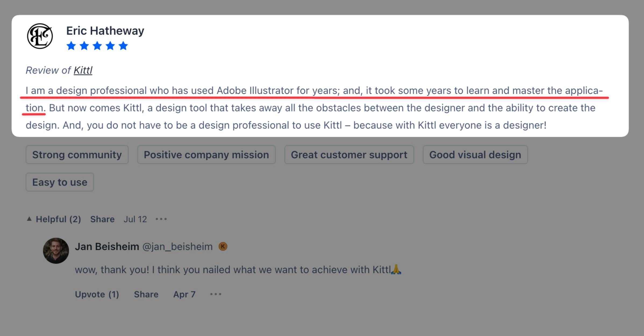Screen dimensions: 644x336
Task: Open the Kittl link in the review heading
Action: point(83,70)
